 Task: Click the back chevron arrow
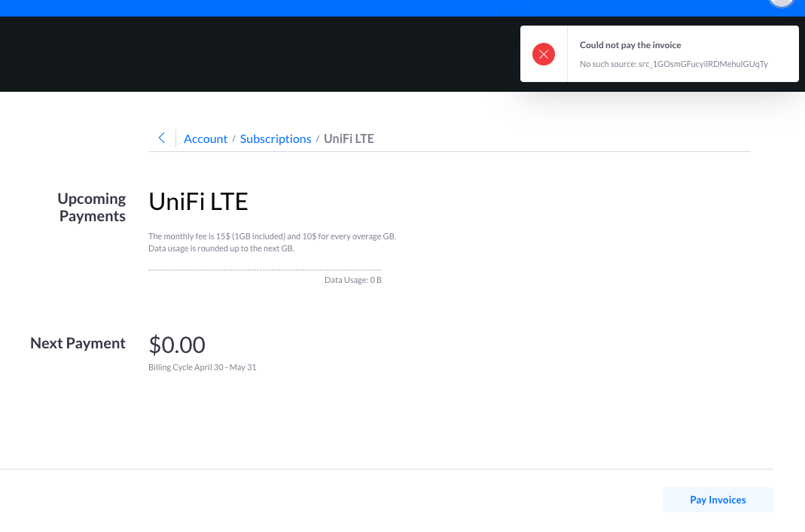pos(161,138)
